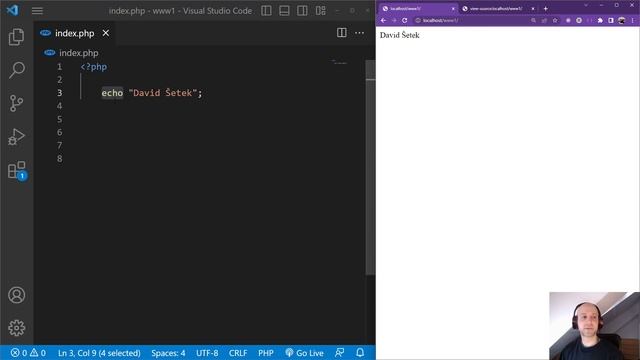Change end of line sequence CRLF
This screenshot has height=360, width=640.
pos(238,353)
